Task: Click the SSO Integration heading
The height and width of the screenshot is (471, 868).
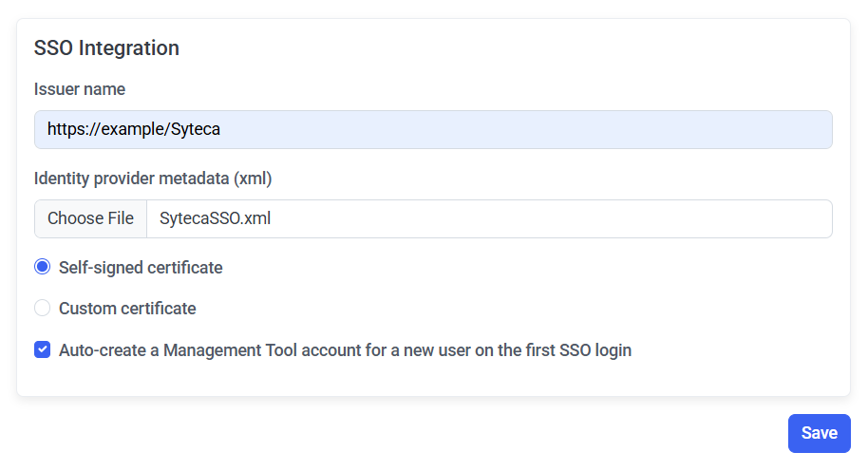Action: [x=106, y=47]
